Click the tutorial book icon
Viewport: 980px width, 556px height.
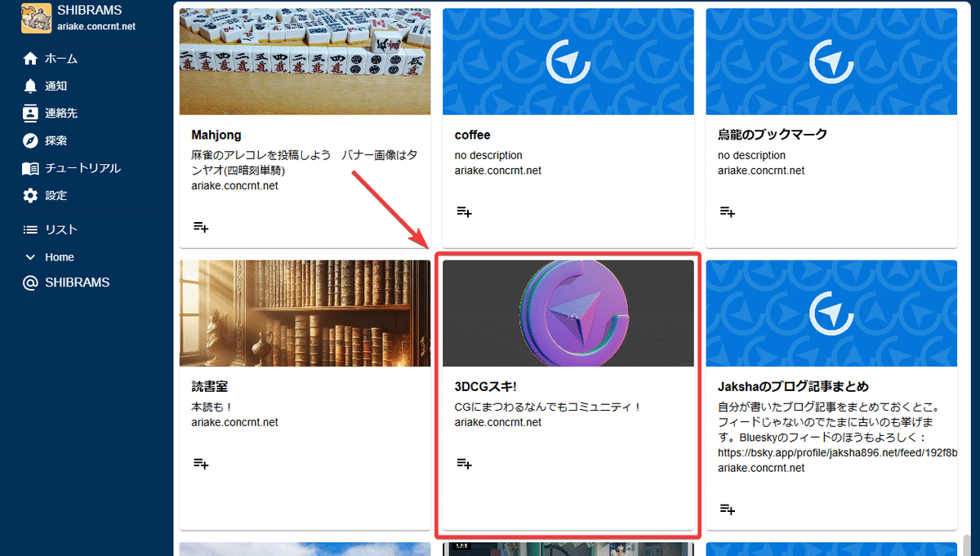(x=30, y=168)
